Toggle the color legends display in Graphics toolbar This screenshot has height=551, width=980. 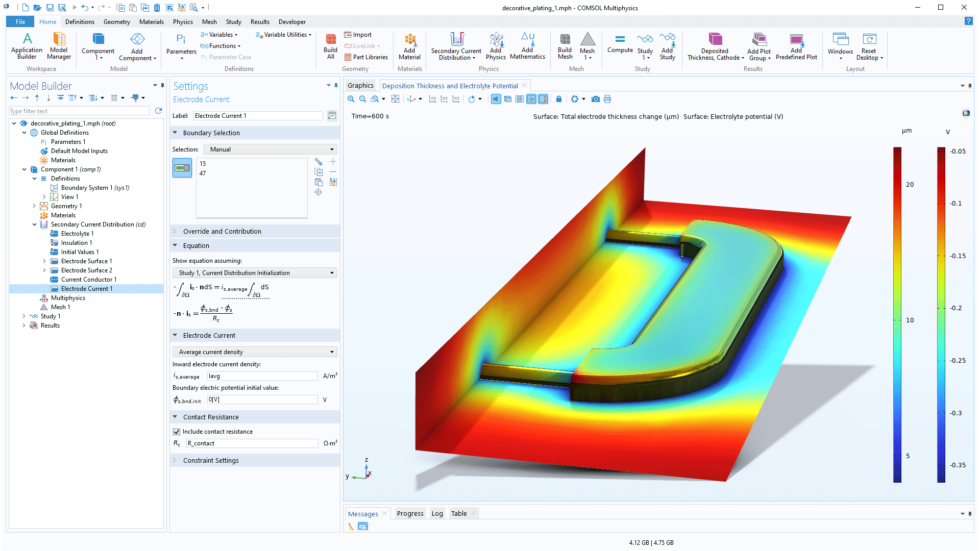(x=544, y=98)
